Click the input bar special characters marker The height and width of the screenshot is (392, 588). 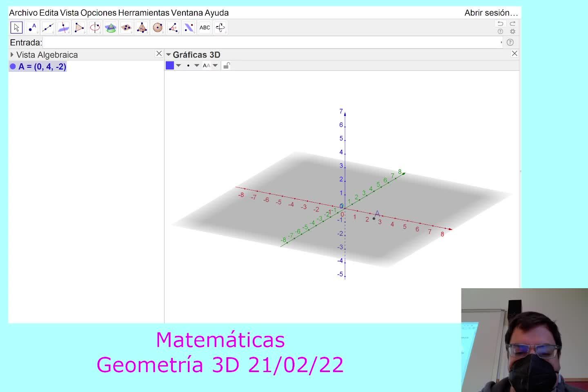point(501,42)
